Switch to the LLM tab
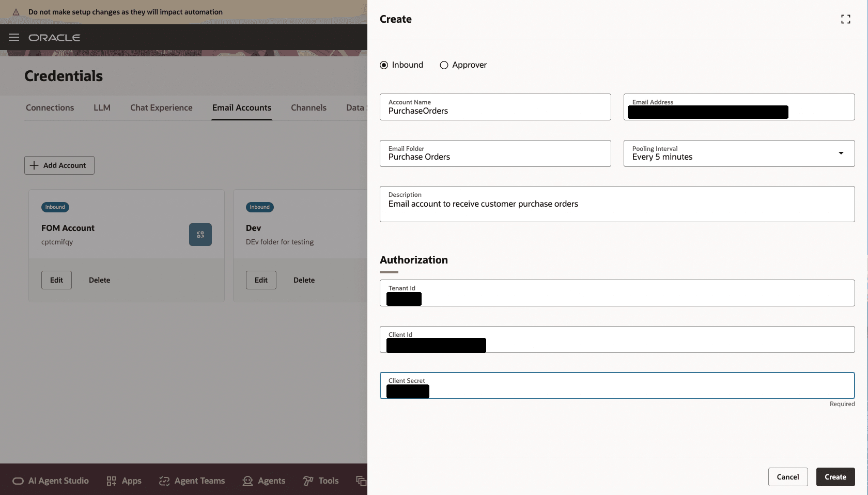The width and height of the screenshot is (868, 495). pos(102,107)
